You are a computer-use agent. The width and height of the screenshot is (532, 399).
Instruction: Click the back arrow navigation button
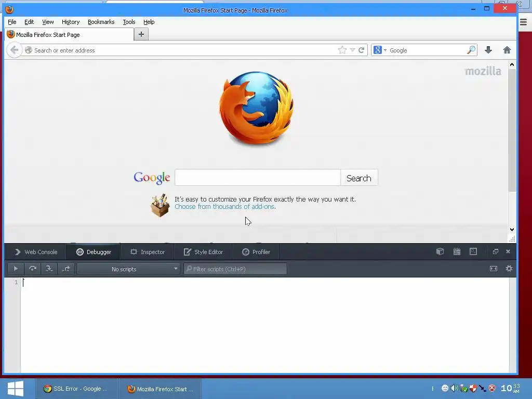tap(14, 50)
